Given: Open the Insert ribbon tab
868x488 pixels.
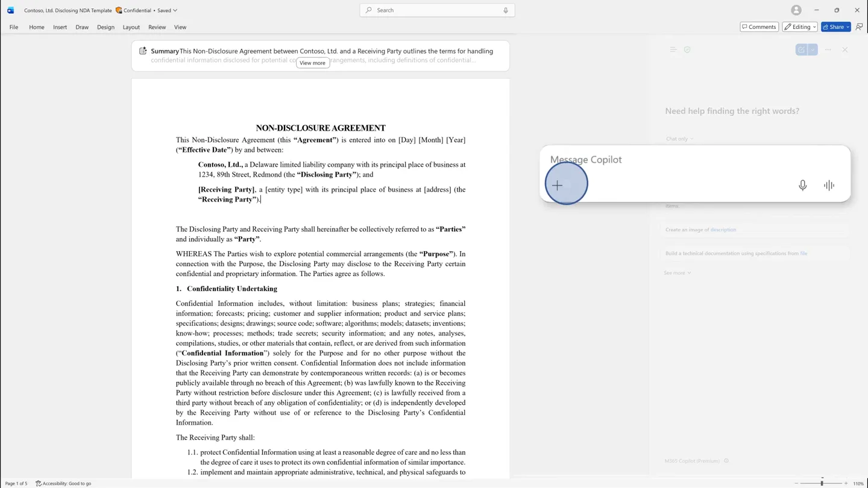Looking at the screenshot, I should [x=60, y=27].
